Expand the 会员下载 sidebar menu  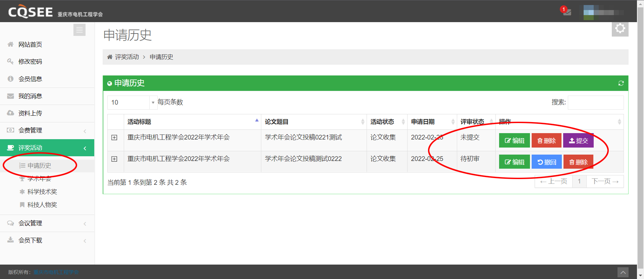(x=47, y=240)
